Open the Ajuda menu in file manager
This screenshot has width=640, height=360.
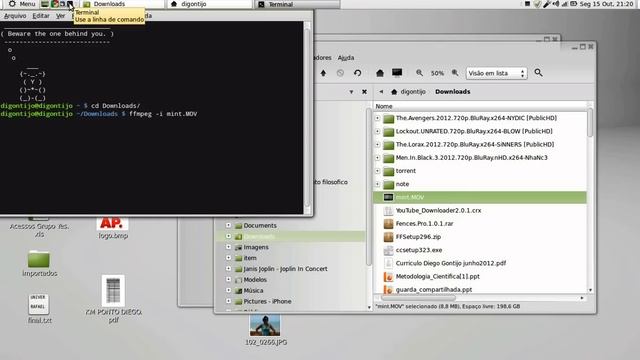346,58
